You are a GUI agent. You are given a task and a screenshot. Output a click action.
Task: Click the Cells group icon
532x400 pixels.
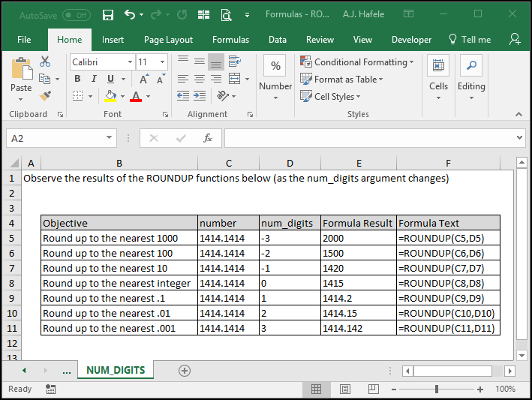[438, 65]
